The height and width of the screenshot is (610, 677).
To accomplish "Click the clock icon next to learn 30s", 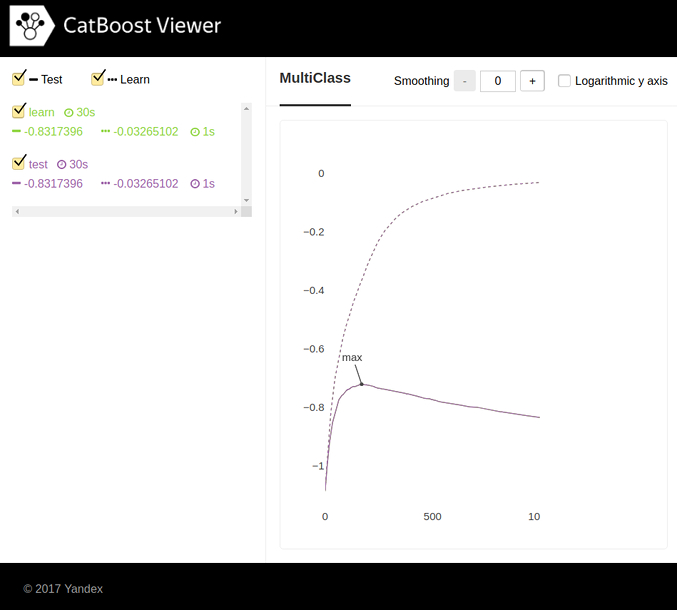I will tap(69, 113).
